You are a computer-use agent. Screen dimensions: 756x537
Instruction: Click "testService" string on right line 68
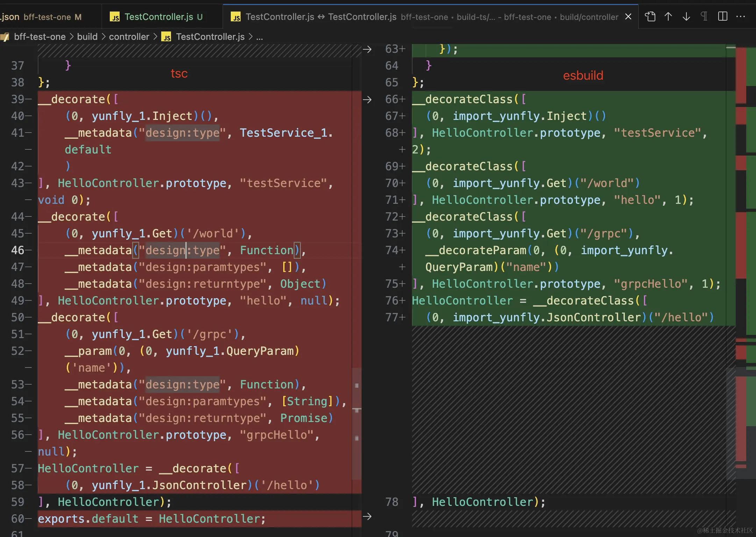658,133
